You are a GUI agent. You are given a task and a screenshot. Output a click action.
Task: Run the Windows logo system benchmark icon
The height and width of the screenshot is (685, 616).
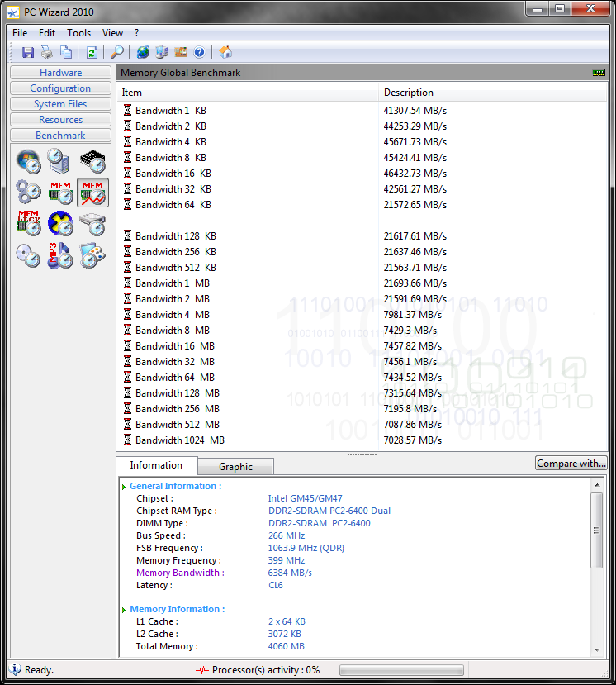click(28, 161)
